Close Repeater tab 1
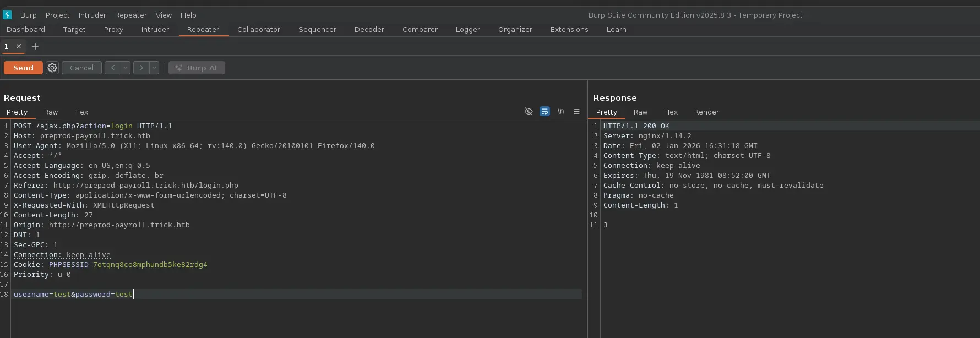 coord(19,46)
